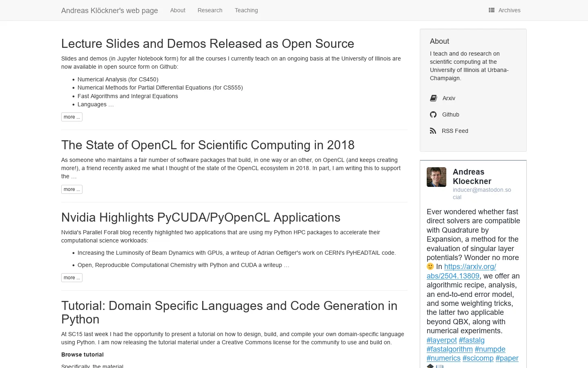Click 'more ...' under the Nvidia Highlights post
Screen dimensions: 588x368
72,278
